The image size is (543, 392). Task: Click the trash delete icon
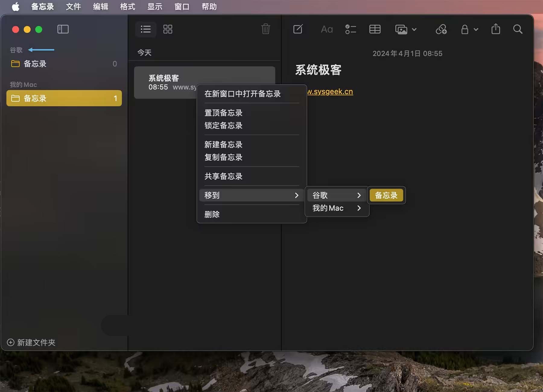(x=265, y=29)
